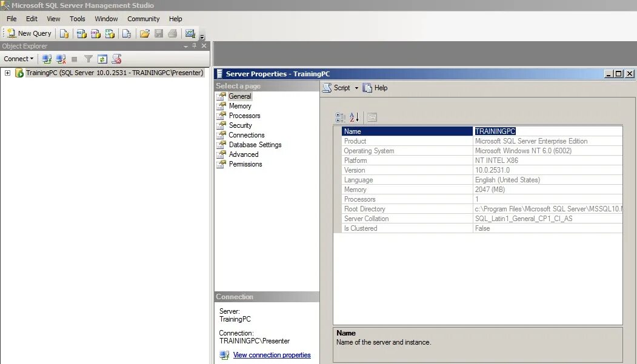
Task: Click the Help button in Server Properties
Action: [x=375, y=88]
